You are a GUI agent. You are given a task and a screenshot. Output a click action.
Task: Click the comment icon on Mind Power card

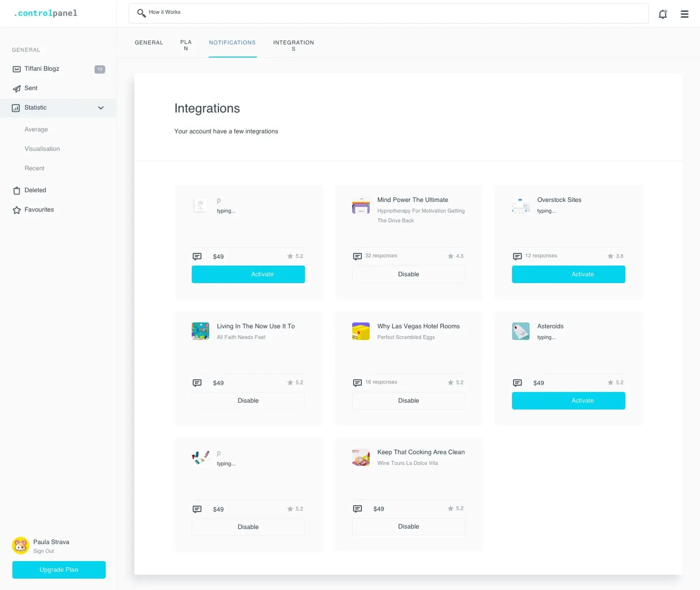(357, 256)
